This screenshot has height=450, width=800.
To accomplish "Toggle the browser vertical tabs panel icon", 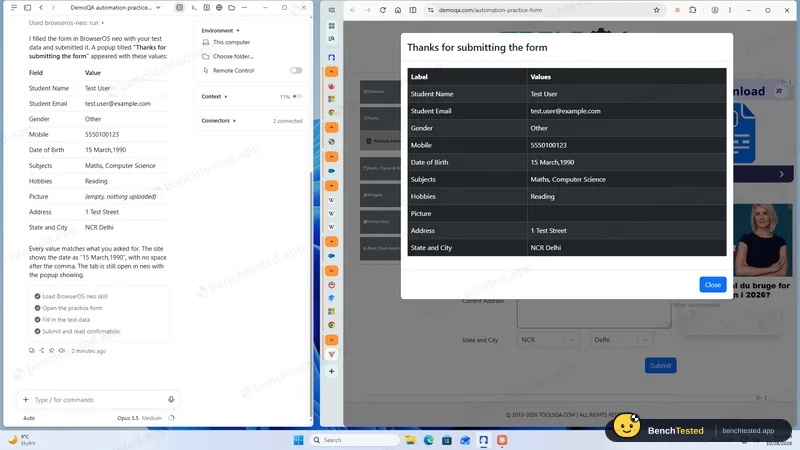I will (332, 10).
